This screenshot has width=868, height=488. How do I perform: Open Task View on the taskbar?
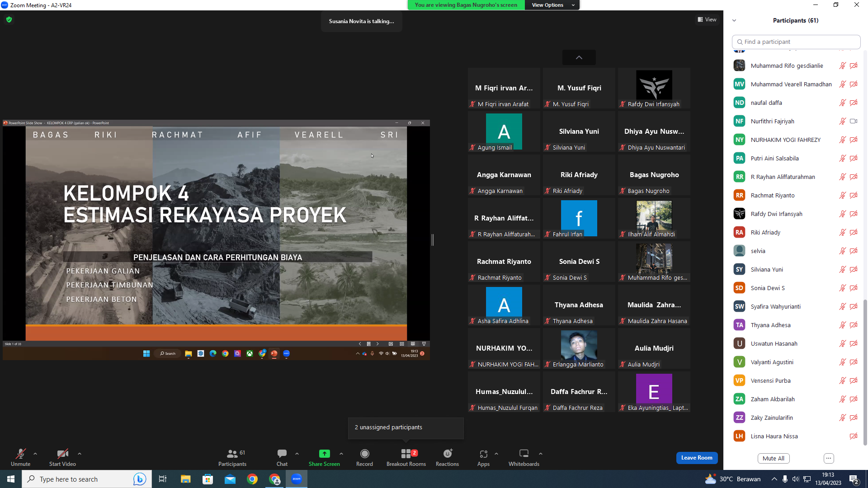163,479
